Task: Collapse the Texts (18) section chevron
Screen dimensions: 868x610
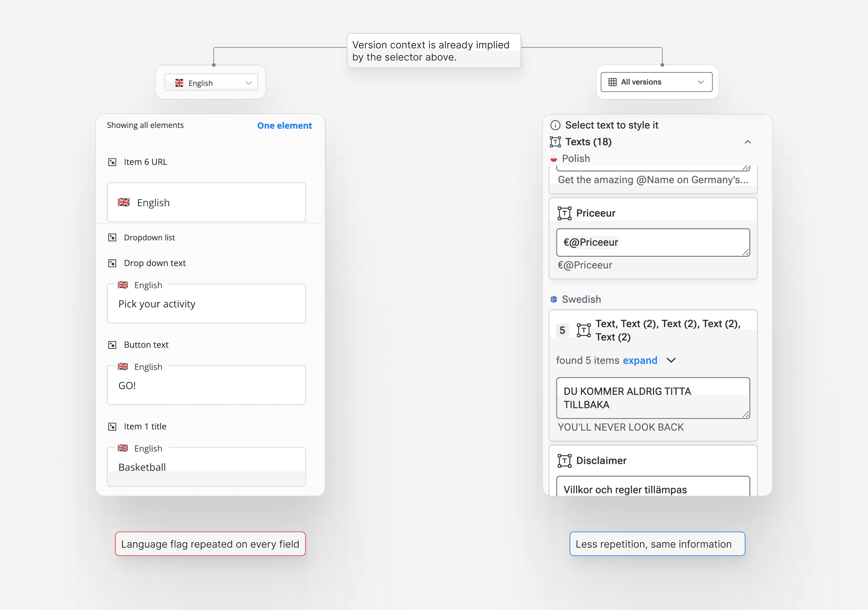Action: tap(747, 142)
